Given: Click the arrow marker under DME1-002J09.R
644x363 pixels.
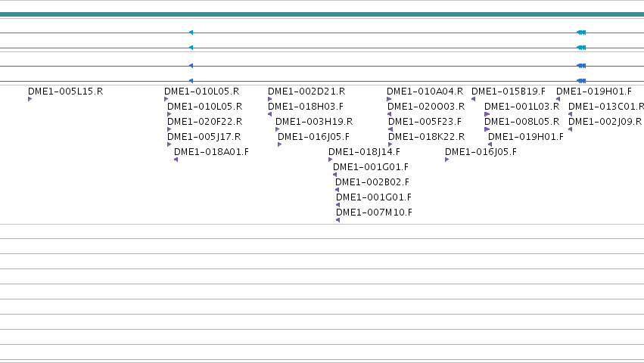Looking at the screenshot, I should (x=570, y=129).
